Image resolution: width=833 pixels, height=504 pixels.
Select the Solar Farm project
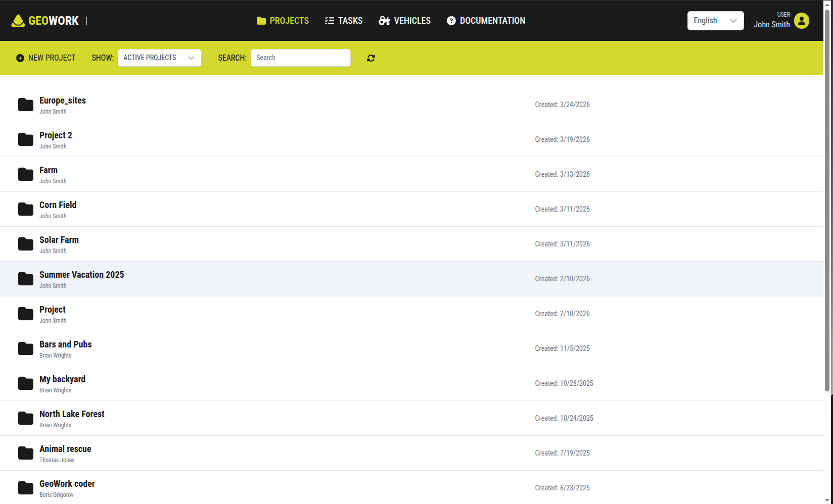click(411, 244)
